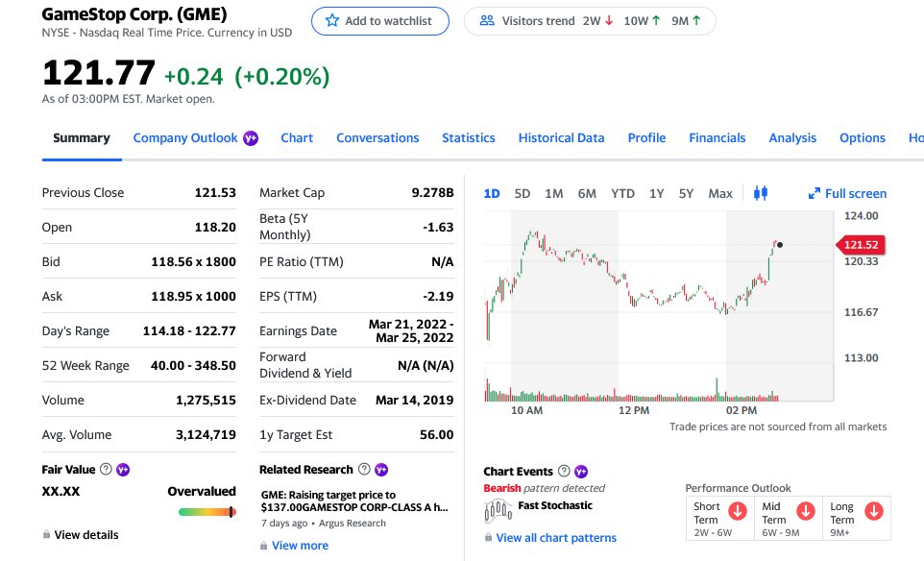This screenshot has height=561, width=924.
Task: Click the Visitors trend people icon
Action: [487, 20]
